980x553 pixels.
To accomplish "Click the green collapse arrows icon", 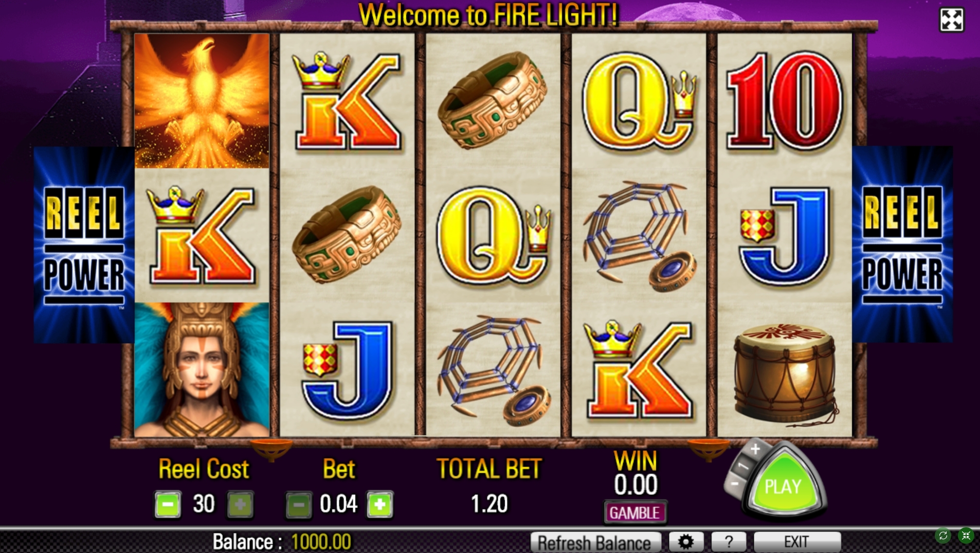I will pos(966,536).
